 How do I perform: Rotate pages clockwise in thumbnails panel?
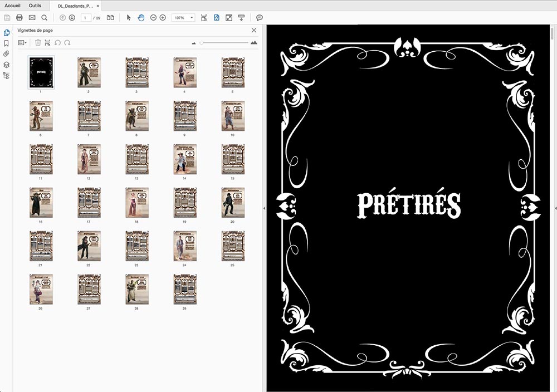[67, 42]
